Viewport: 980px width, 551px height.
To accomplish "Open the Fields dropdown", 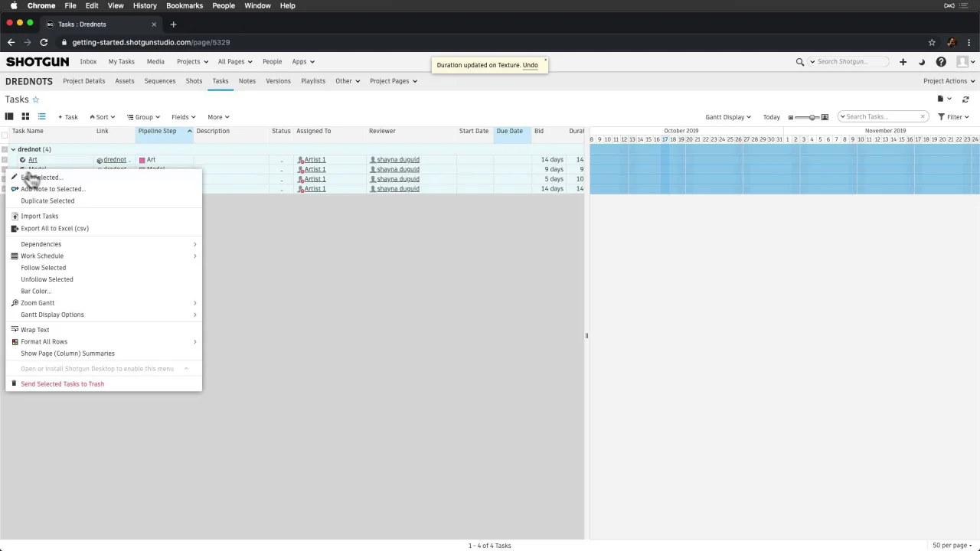I will [184, 117].
